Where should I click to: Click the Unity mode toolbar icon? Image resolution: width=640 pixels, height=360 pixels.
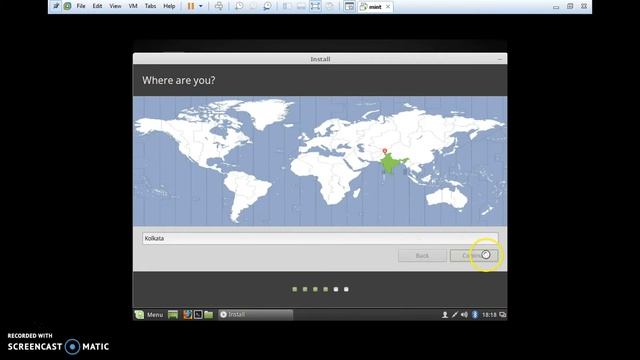click(x=329, y=6)
